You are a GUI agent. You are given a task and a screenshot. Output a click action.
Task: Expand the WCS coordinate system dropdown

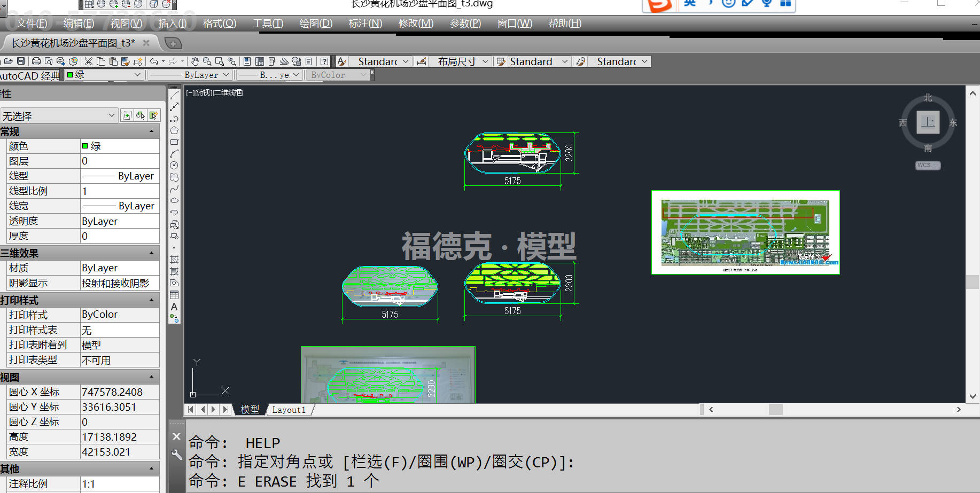tap(928, 166)
